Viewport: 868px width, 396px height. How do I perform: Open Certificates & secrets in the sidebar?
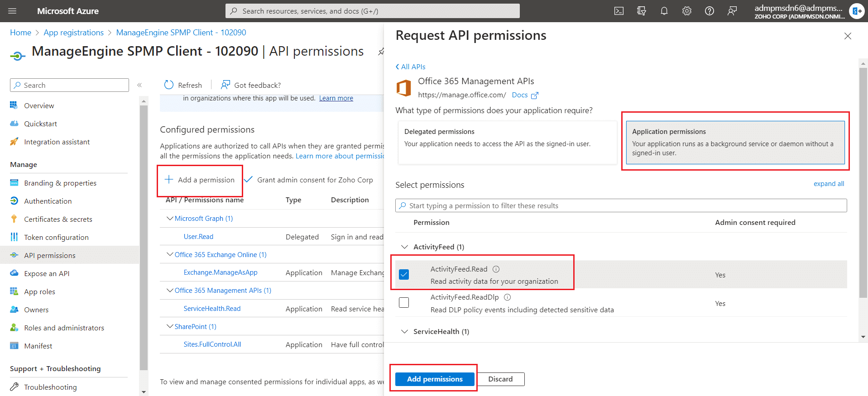tap(58, 219)
